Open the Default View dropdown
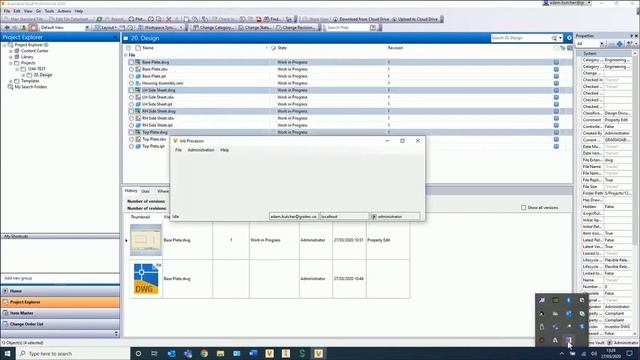640x360 pixels. (87, 27)
